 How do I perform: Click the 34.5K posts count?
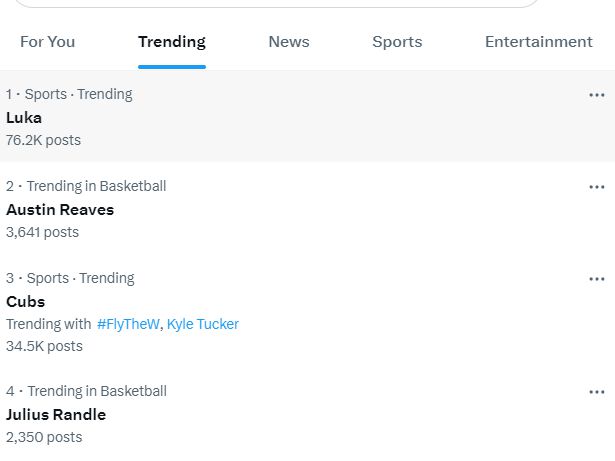44,346
